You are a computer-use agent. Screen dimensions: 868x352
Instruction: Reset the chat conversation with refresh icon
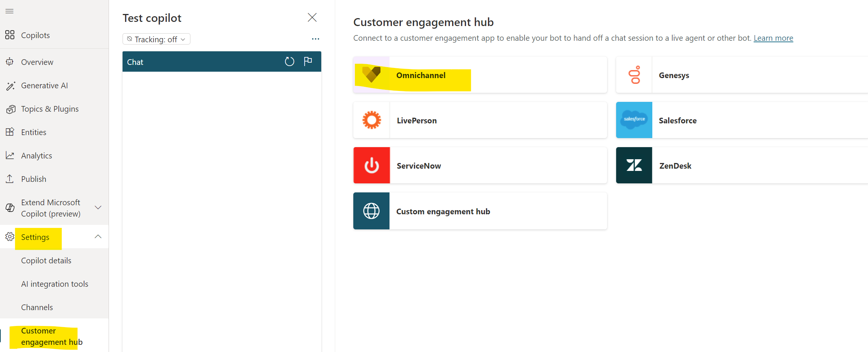click(290, 61)
